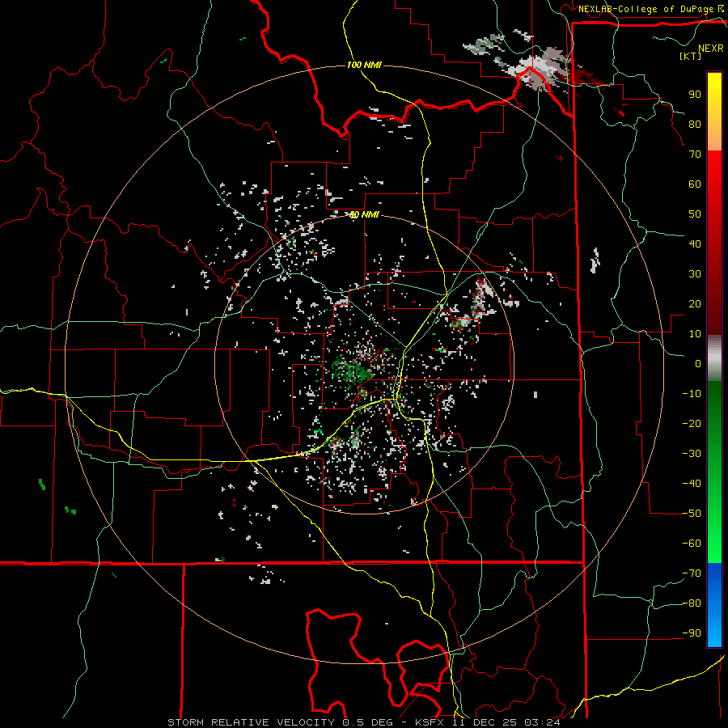This screenshot has height=728, width=728.
Task: Select the 50 NMI range ring label
Action: coord(365,214)
